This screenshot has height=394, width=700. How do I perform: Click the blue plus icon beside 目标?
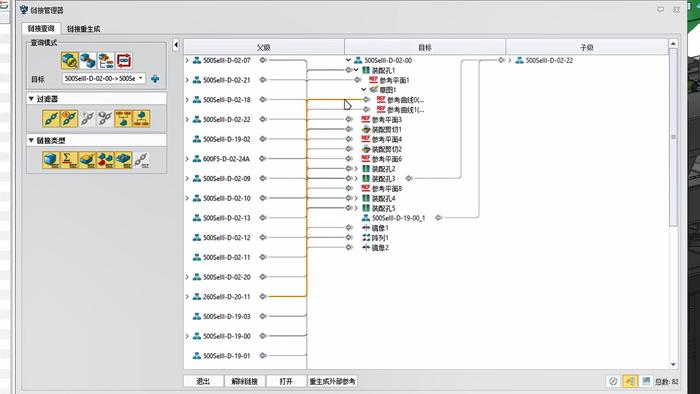tap(155, 79)
